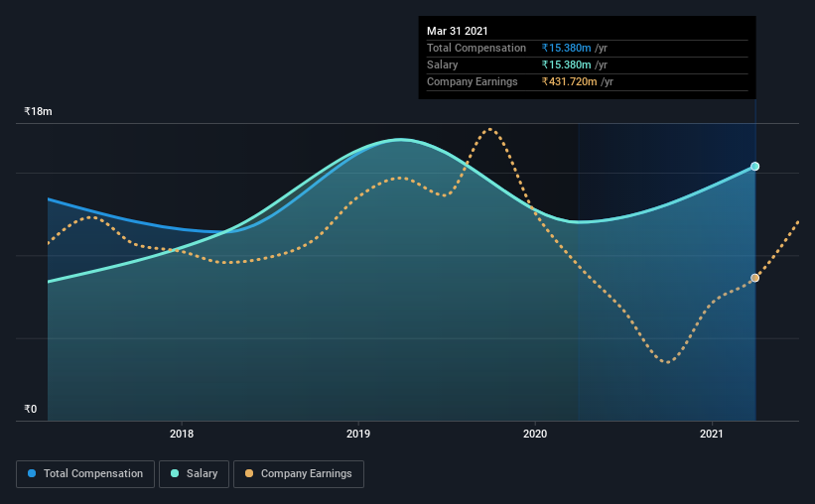The image size is (815, 504).
Task: Click the Salary label in tooltip
Action: pos(443,64)
